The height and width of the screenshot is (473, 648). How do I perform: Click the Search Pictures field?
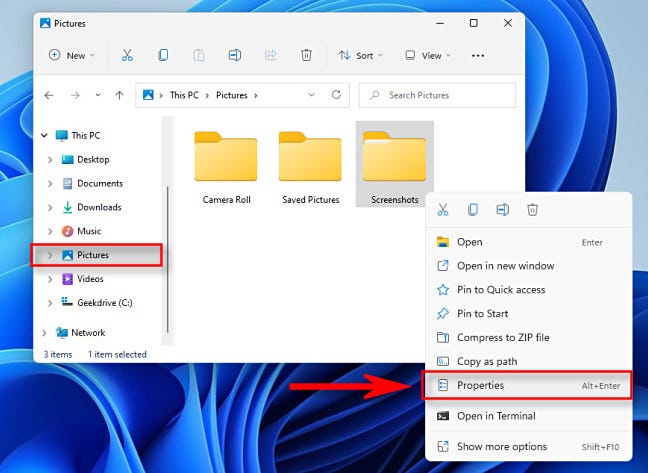437,95
